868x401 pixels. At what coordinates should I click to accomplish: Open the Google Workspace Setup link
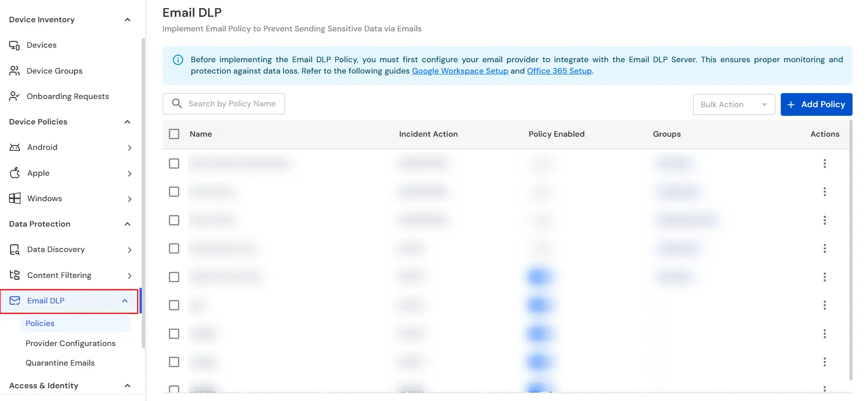460,71
